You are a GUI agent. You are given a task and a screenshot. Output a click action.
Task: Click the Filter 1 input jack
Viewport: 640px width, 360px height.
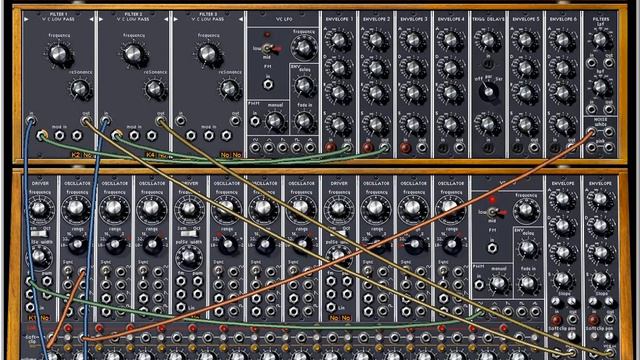[31, 121]
